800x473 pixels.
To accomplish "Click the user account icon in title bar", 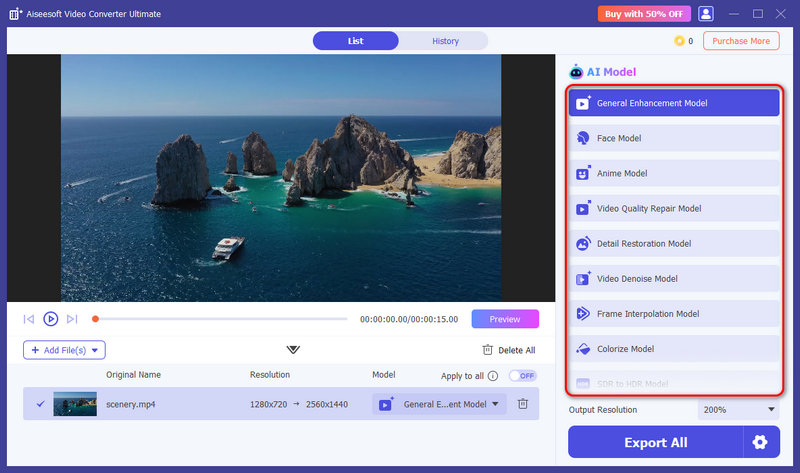I will click(x=706, y=14).
